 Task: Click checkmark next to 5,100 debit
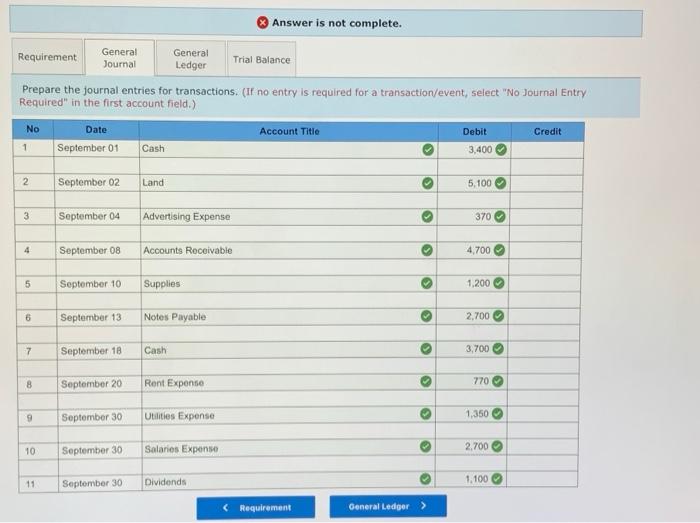[501, 183]
